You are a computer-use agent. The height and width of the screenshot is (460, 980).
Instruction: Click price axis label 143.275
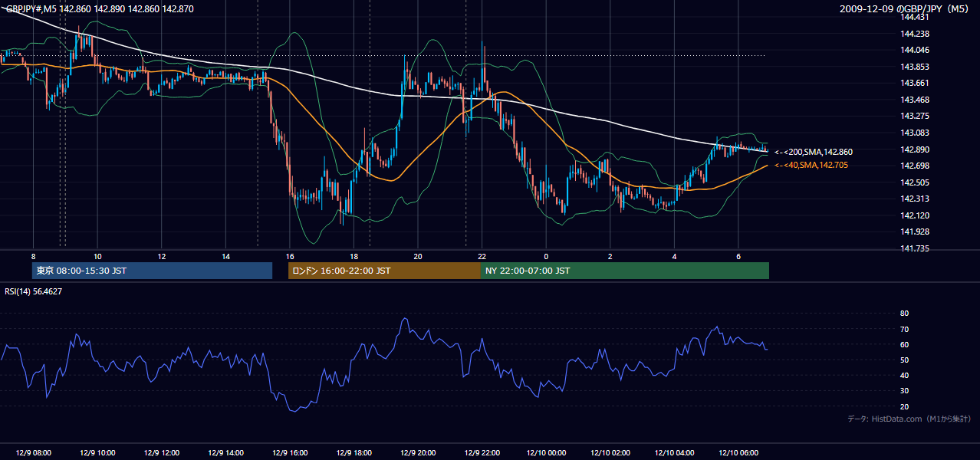pos(914,116)
